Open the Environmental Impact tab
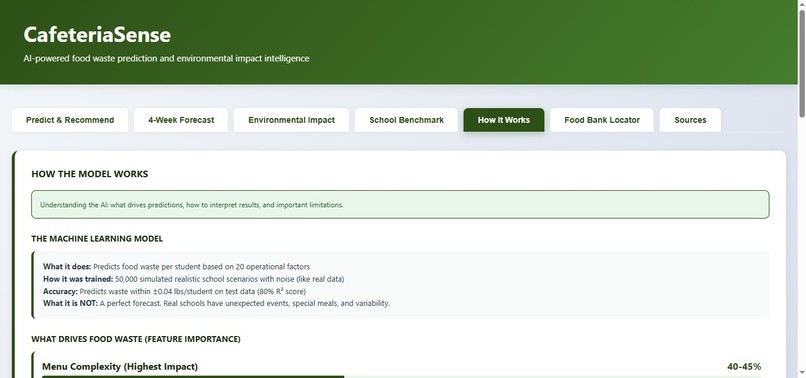Viewport: 806px width, 378px height. tap(291, 120)
